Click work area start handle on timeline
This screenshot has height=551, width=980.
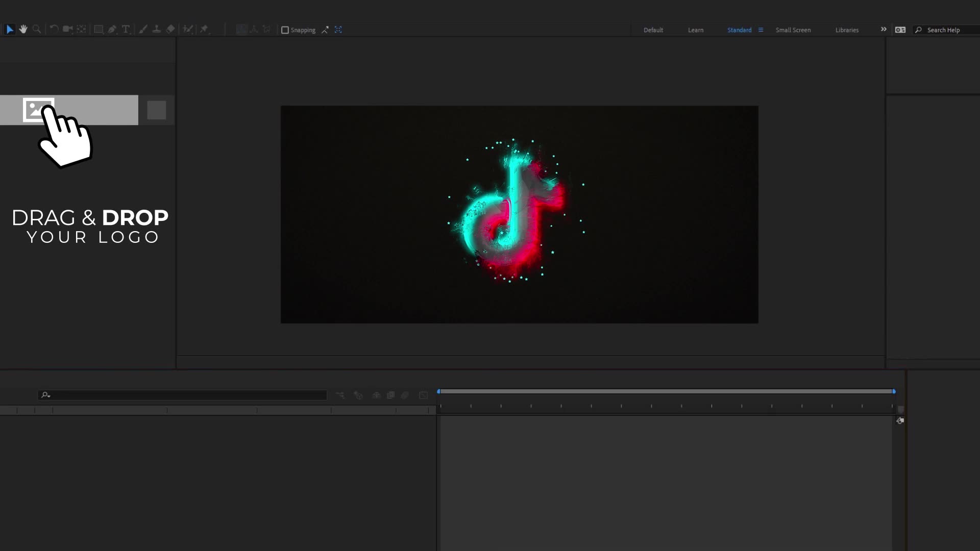point(438,391)
